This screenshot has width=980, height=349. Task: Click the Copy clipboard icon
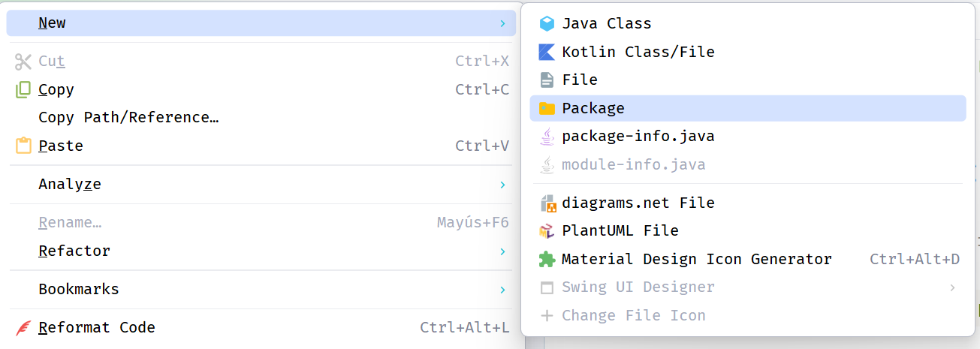(x=23, y=89)
